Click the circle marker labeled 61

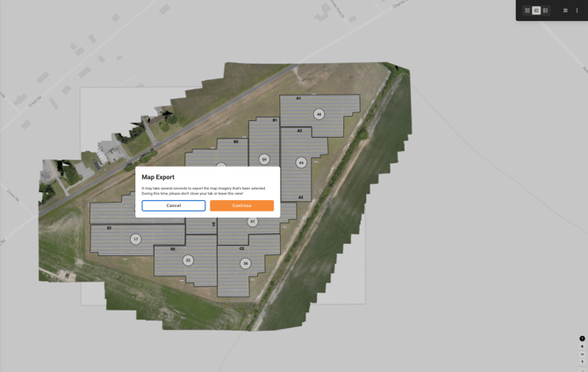[253, 222]
